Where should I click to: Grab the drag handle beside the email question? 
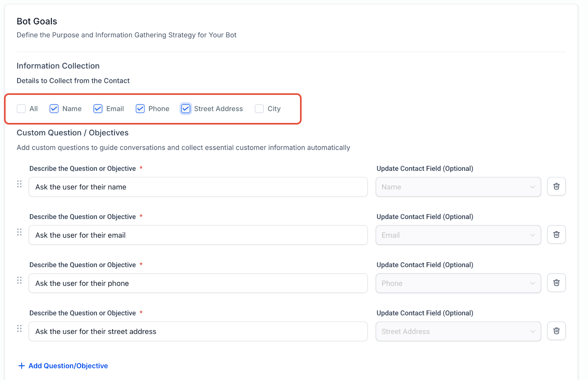(x=19, y=232)
